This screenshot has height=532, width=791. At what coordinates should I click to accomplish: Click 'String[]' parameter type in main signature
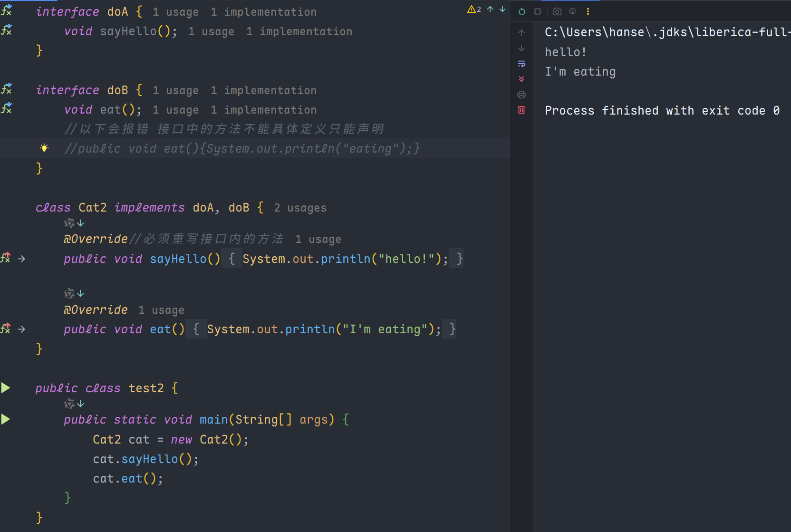(x=264, y=420)
